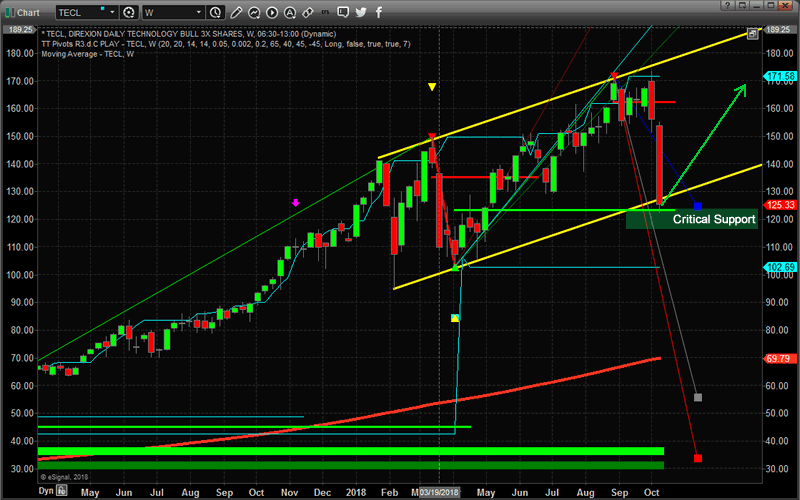
Task: Open the studies chart-line icon menu
Action: [254, 12]
